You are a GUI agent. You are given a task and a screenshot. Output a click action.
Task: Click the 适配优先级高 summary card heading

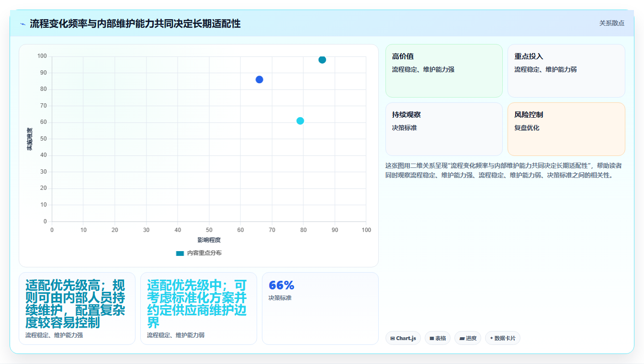[x=75, y=304]
